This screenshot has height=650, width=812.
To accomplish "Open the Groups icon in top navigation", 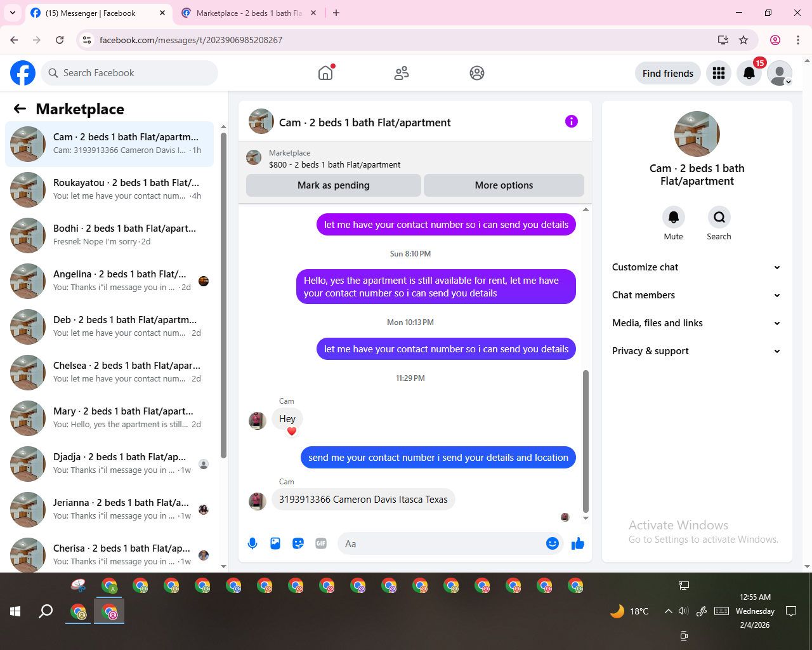I will tap(477, 73).
